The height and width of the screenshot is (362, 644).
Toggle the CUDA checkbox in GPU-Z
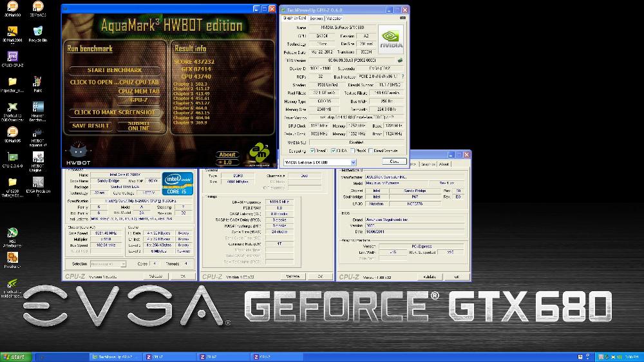pos(333,151)
